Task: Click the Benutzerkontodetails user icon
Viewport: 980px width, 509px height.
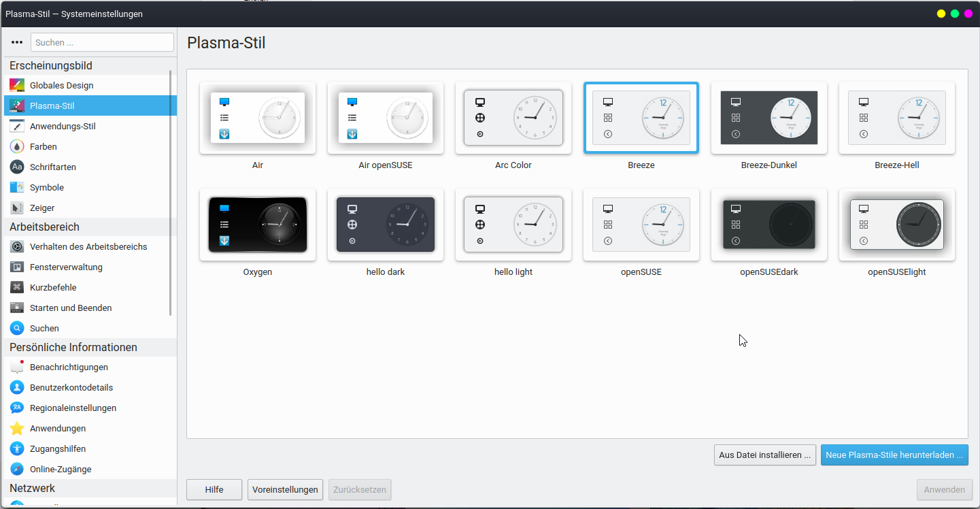Action: 17,387
